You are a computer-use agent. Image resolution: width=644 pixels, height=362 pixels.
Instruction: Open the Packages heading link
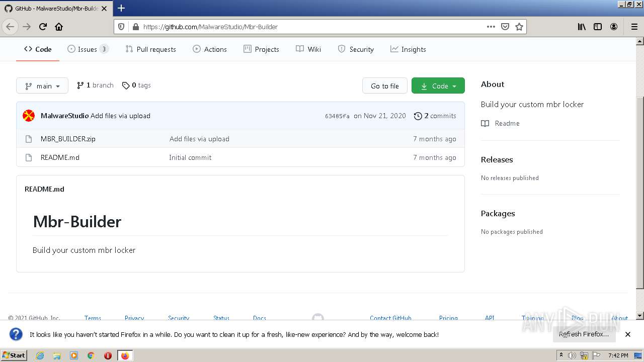point(498,213)
